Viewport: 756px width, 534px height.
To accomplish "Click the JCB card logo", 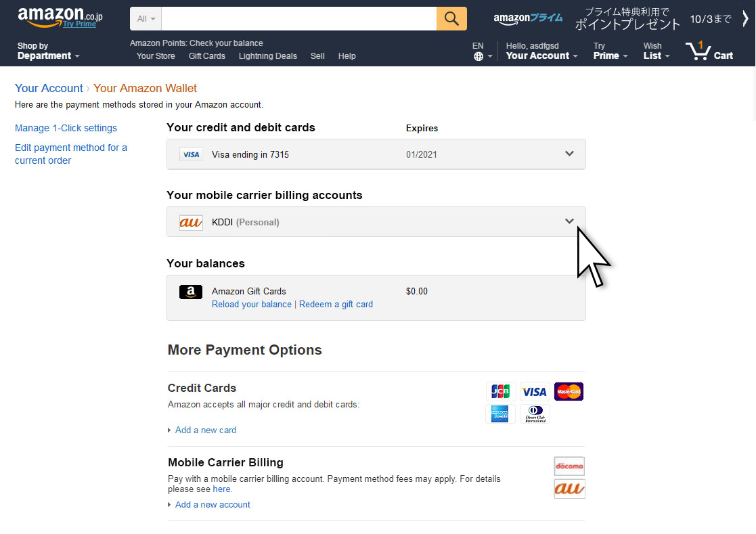I will tap(501, 391).
